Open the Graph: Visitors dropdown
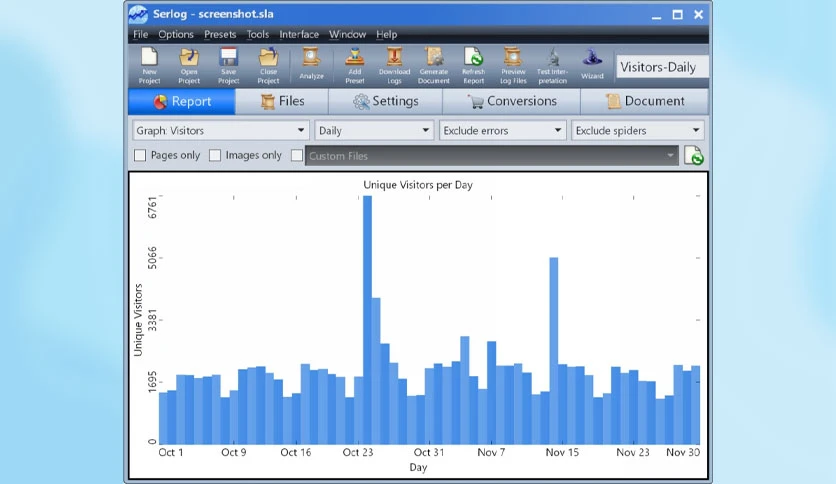 click(220, 131)
